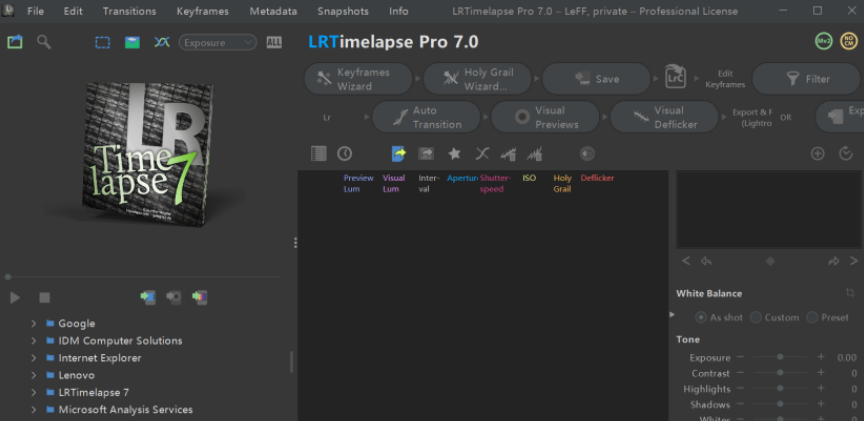
Task: Click the circled plus icon
Action: point(818,154)
